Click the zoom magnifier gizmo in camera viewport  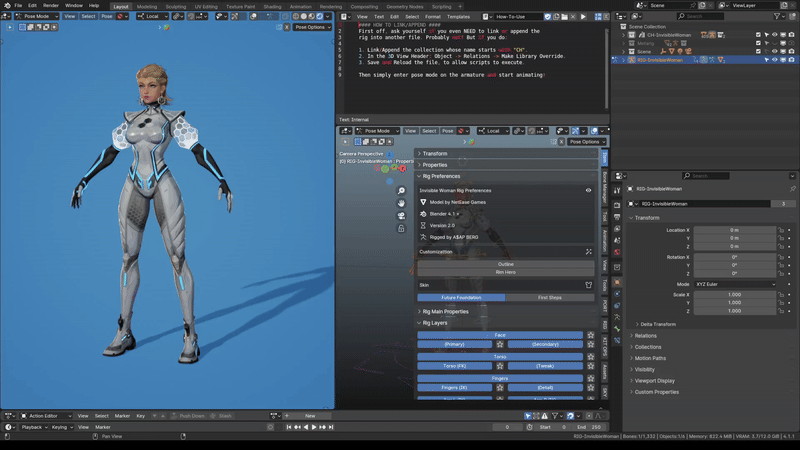tap(402, 191)
